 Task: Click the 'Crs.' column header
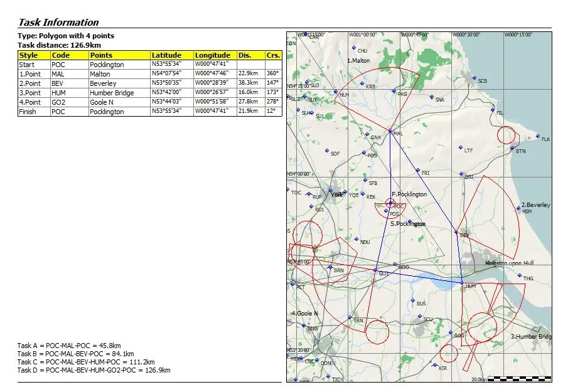[x=274, y=55]
